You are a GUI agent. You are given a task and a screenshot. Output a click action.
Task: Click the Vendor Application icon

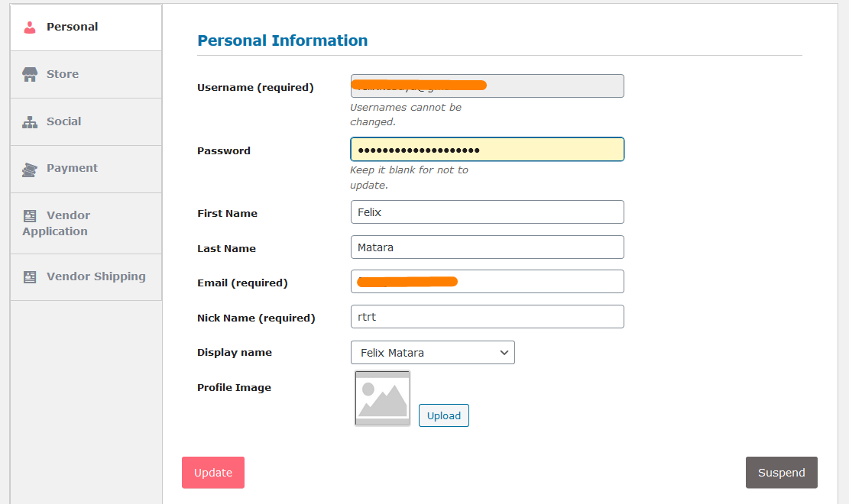point(30,216)
